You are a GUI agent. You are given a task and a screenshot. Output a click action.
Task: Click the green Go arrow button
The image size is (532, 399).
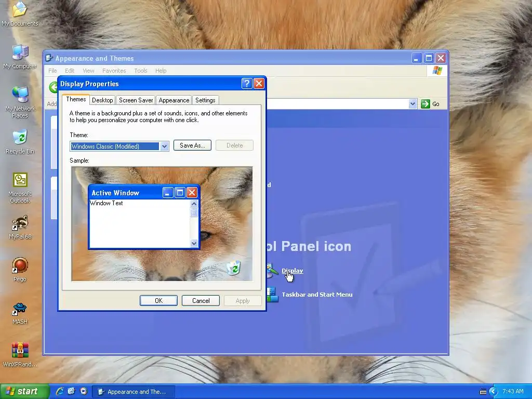click(x=425, y=104)
